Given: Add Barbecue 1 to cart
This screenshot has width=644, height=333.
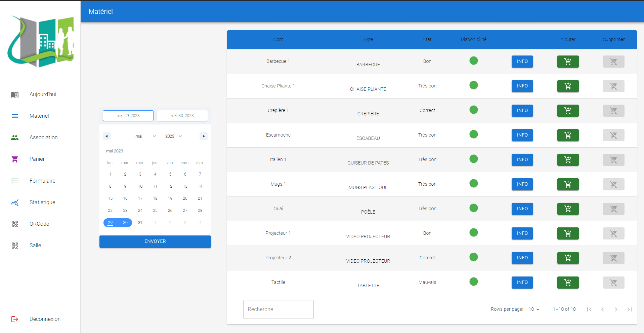Looking at the screenshot, I should point(568,62).
